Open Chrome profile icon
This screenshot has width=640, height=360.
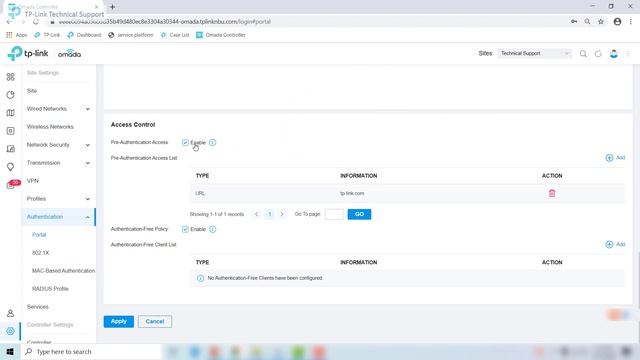click(x=617, y=22)
